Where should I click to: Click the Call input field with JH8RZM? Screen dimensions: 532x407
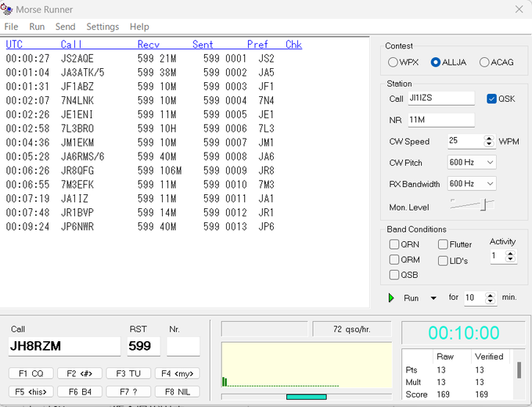pyautogui.click(x=64, y=346)
